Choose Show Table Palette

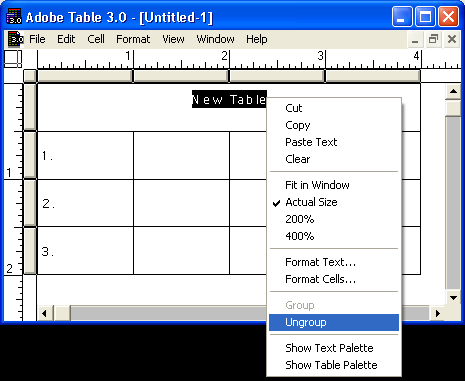point(334,365)
